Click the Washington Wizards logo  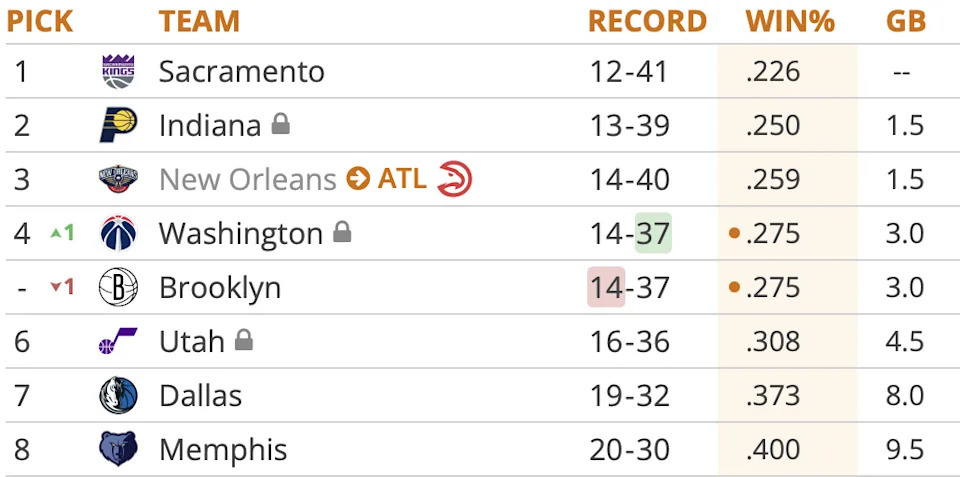point(118,234)
